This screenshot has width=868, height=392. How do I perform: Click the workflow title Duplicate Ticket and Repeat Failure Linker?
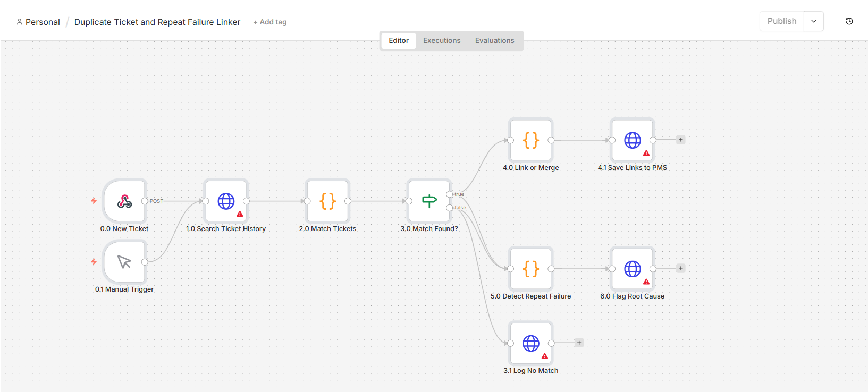[x=157, y=22]
